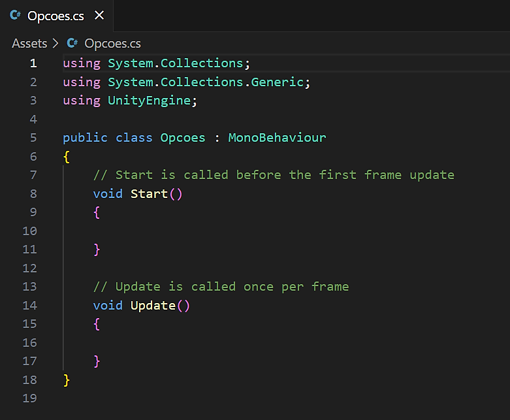Select the Opcoes.cs tab title
This screenshot has height=420, width=510.
(x=56, y=16)
